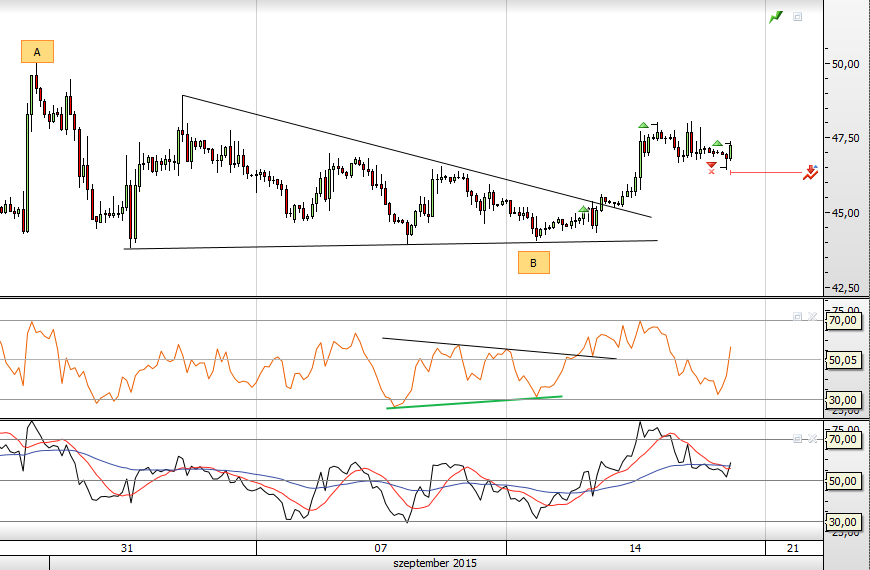This screenshot has height=570, width=870.
Task: Click the 47,50 price axis label
Action: (846, 138)
